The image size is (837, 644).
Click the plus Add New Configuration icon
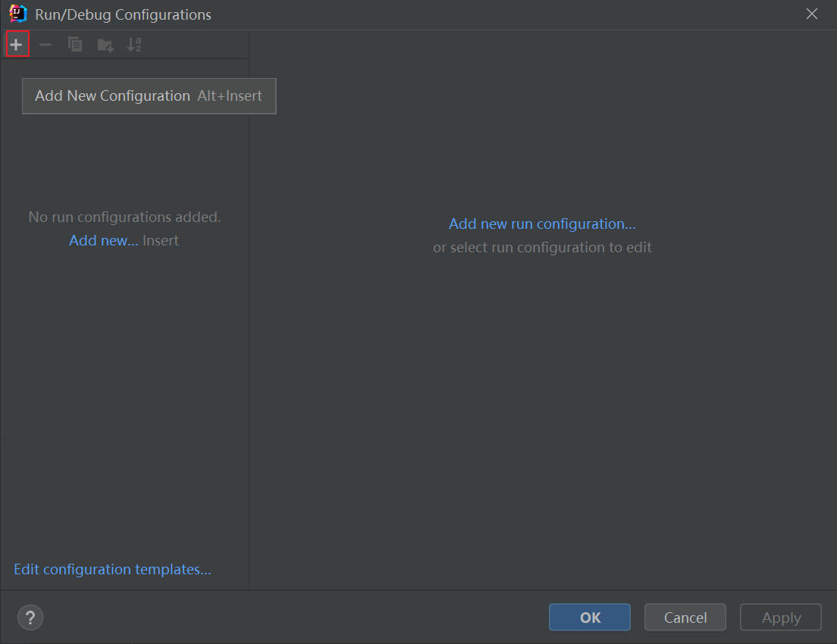coord(17,44)
